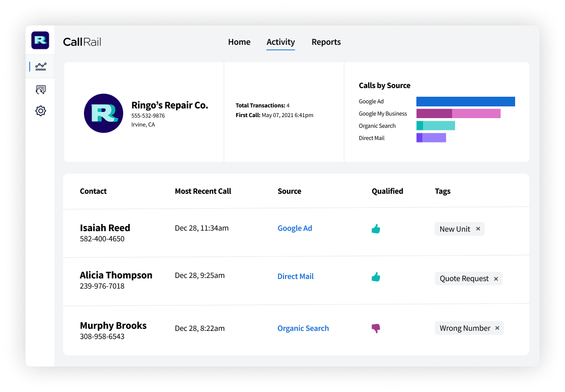Open the Conversations icon in the sidebar
This screenshot has height=392, width=565.
tap(40, 89)
